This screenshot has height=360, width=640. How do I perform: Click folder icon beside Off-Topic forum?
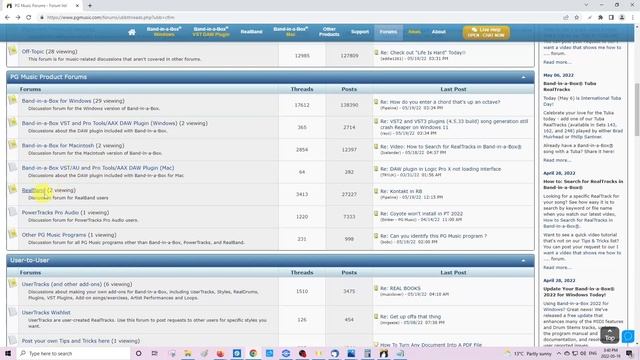point(13,51)
